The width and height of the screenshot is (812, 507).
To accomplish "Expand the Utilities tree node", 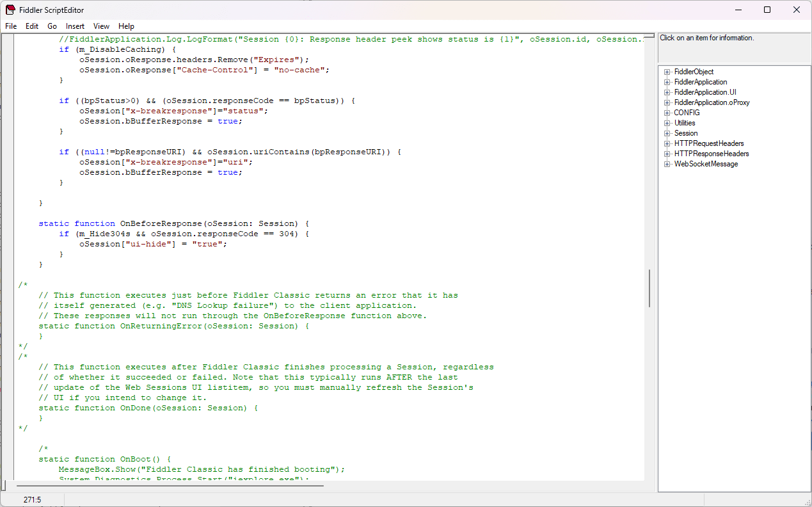I will 667,123.
